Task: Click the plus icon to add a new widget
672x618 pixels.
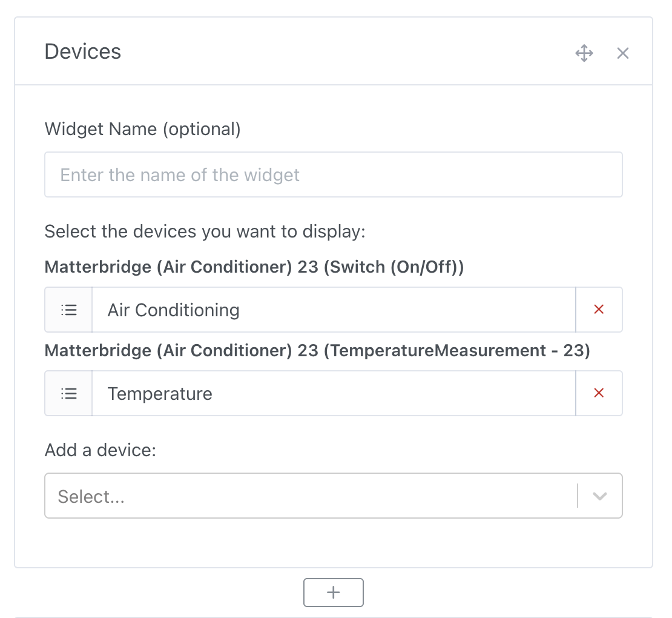Action: [x=333, y=593]
